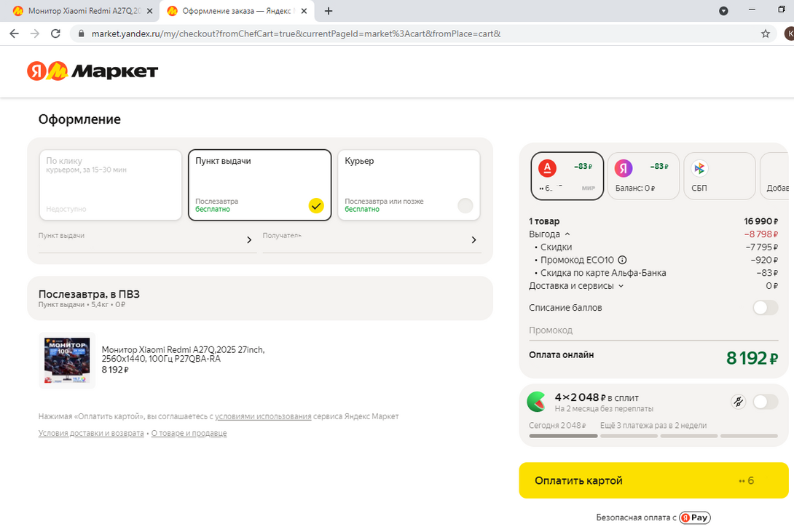Click the 8 192 ₽ total amount
Screen dimensions: 794x532
tap(752, 358)
